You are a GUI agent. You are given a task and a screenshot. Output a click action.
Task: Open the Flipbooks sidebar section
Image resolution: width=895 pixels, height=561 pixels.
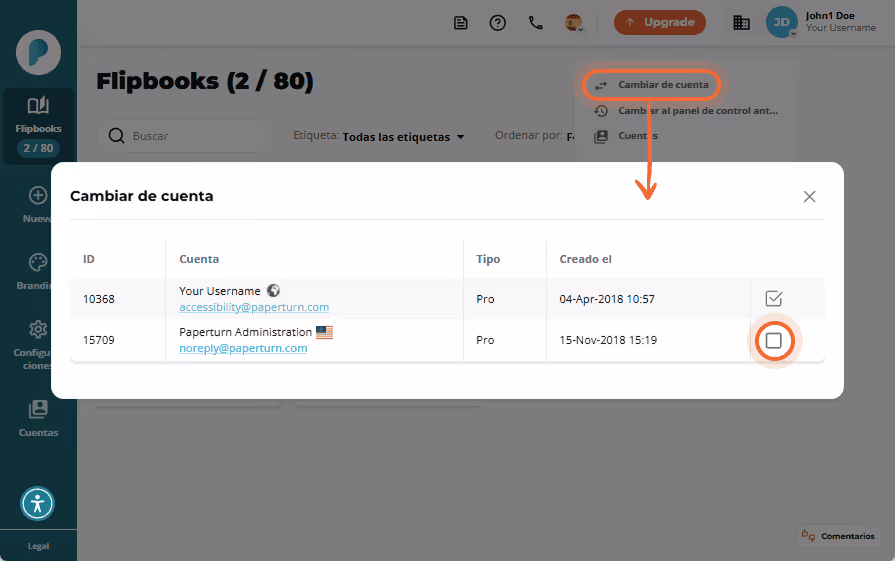(38, 126)
